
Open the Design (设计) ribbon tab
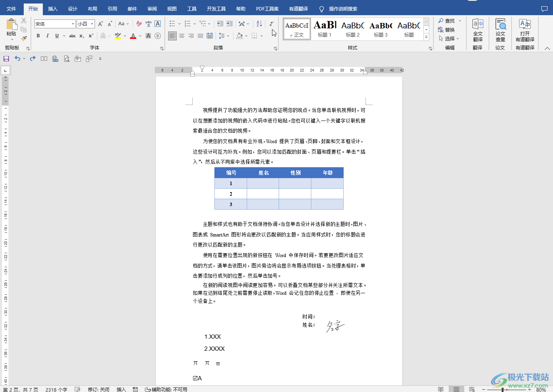pyautogui.click(x=72, y=9)
